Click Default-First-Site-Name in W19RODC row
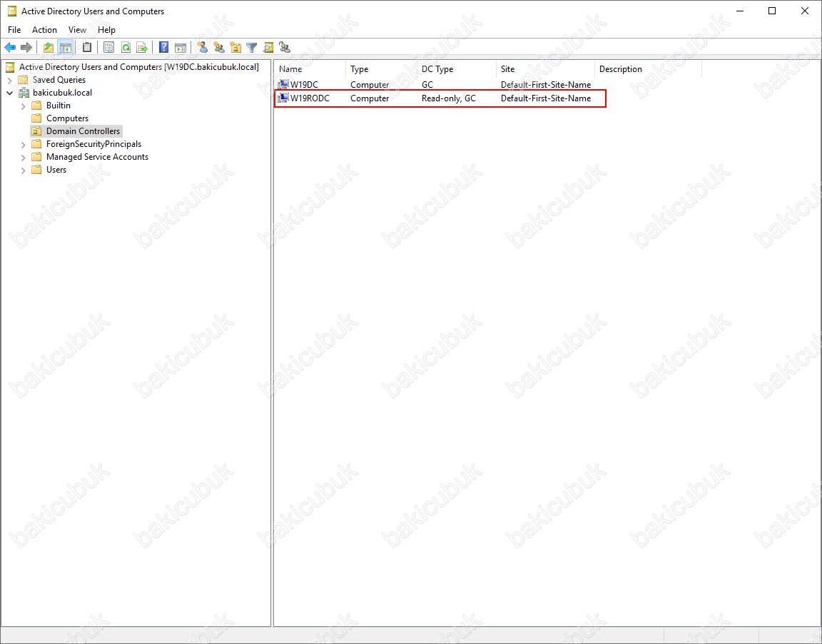Image resolution: width=822 pixels, height=644 pixels. (546, 98)
